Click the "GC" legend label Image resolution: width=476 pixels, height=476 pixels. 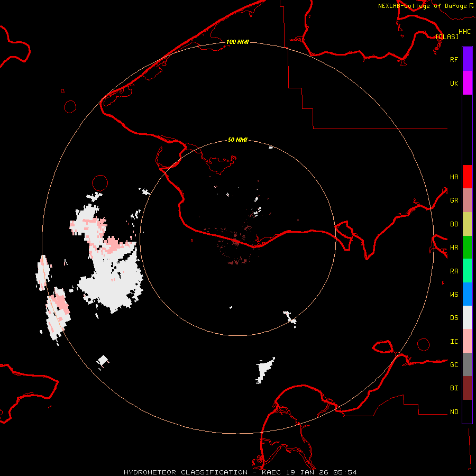coord(454,365)
